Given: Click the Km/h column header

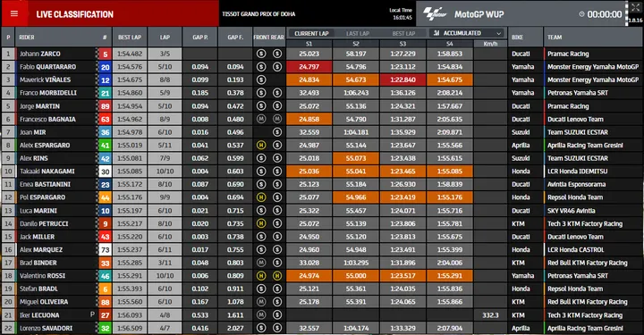Looking at the screenshot, I should click(490, 44).
